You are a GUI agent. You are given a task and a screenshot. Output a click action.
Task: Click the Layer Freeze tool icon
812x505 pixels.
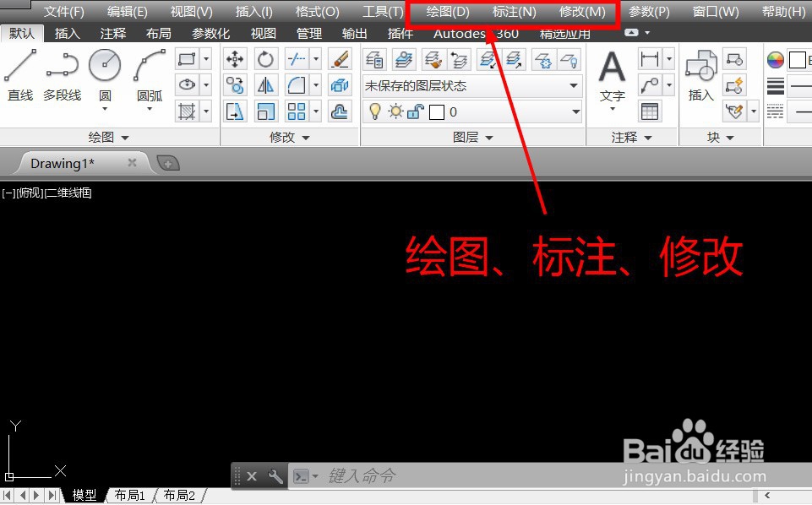click(x=542, y=59)
